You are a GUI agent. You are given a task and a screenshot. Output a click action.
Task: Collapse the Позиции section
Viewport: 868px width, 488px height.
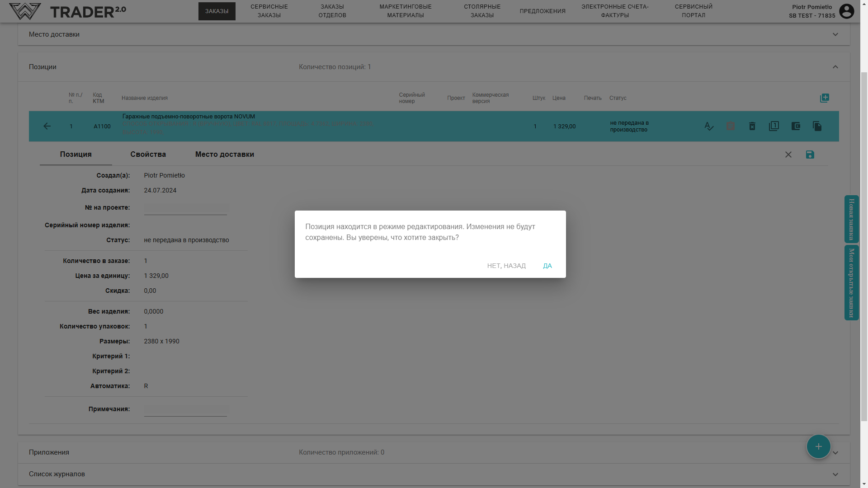[x=835, y=67]
